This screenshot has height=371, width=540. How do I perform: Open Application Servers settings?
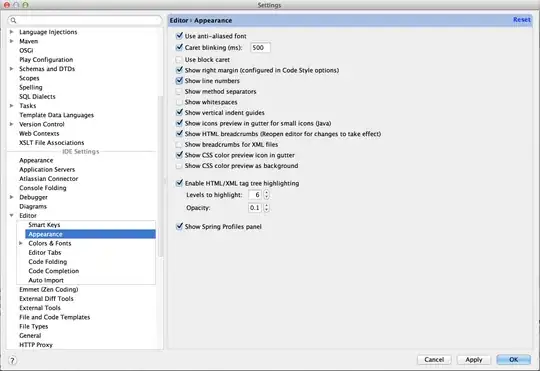coord(47,169)
